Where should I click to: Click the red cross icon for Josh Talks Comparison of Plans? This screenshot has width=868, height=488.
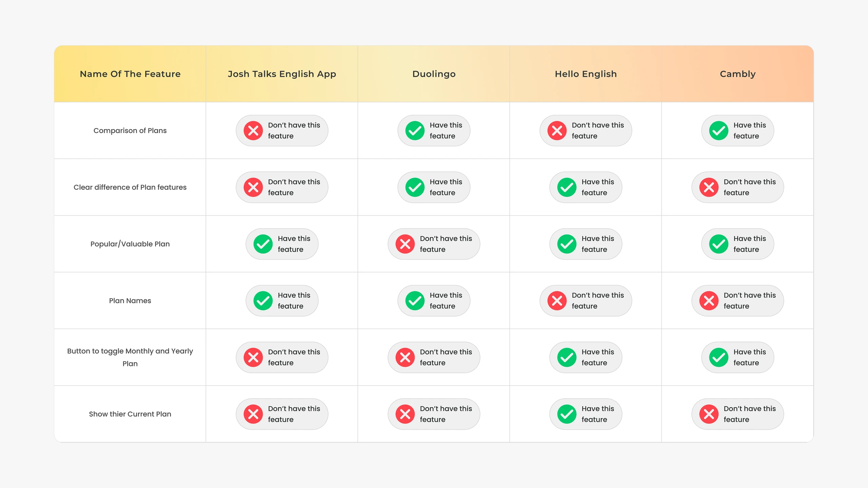tap(253, 130)
